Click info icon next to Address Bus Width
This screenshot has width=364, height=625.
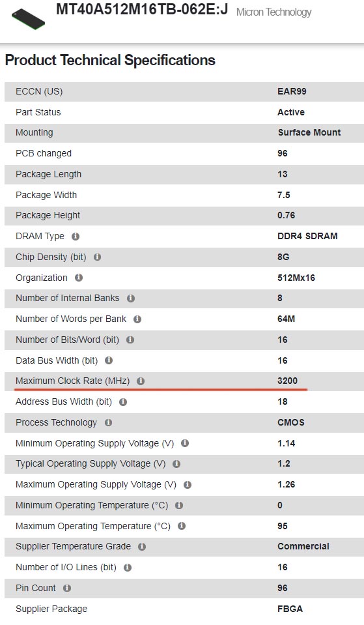(x=123, y=401)
